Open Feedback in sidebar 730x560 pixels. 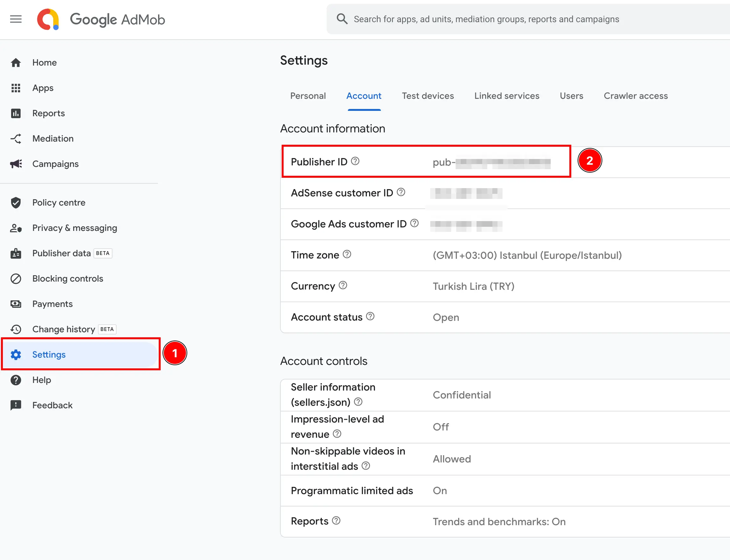pos(52,405)
